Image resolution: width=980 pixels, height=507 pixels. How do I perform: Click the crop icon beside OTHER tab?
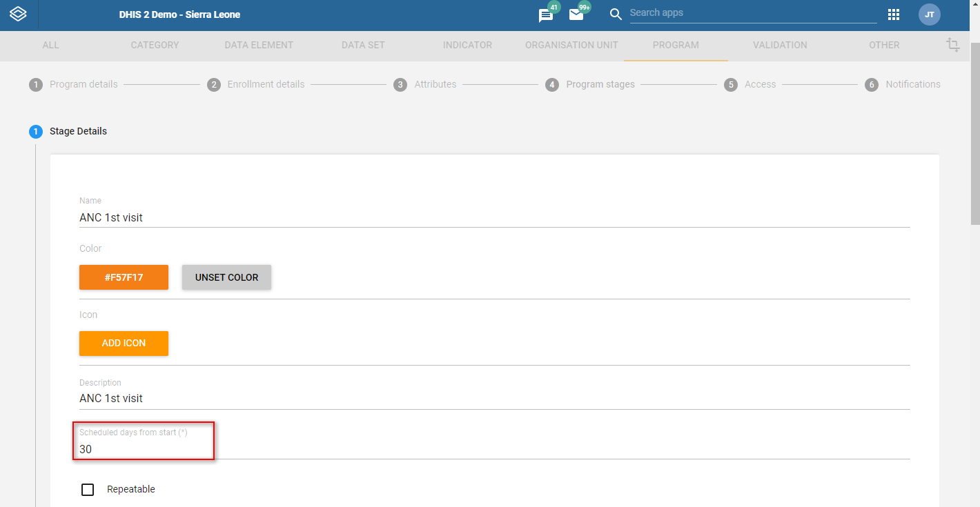pyautogui.click(x=953, y=45)
